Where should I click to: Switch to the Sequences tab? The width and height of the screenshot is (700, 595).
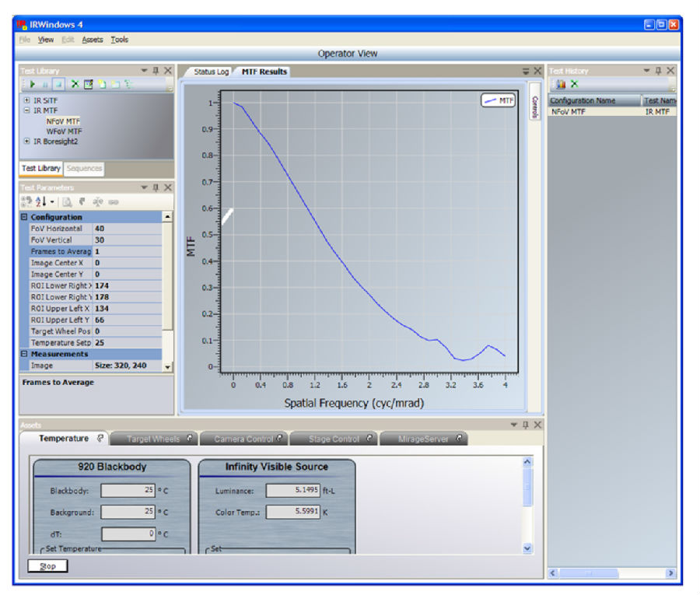pos(84,168)
